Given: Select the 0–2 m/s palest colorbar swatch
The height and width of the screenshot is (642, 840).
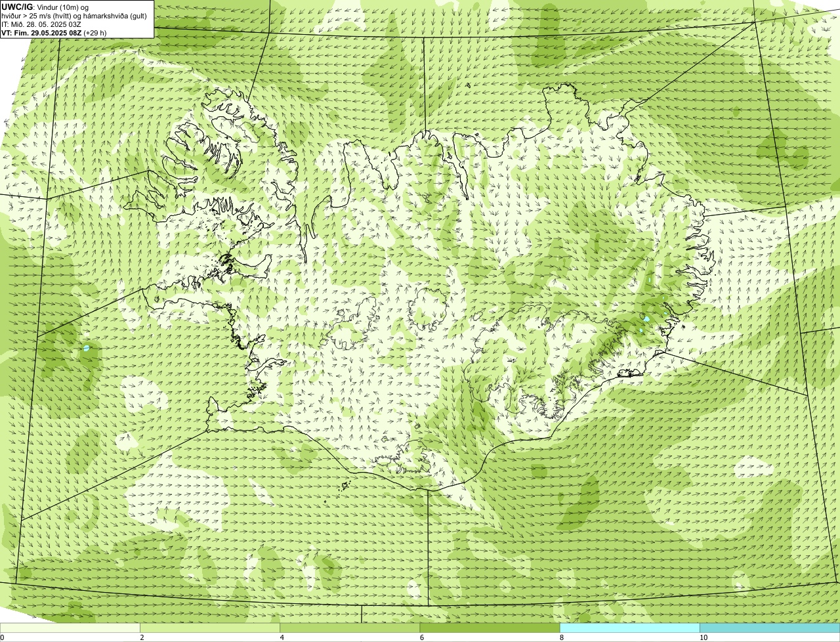Looking at the screenshot, I should click(70, 628).
